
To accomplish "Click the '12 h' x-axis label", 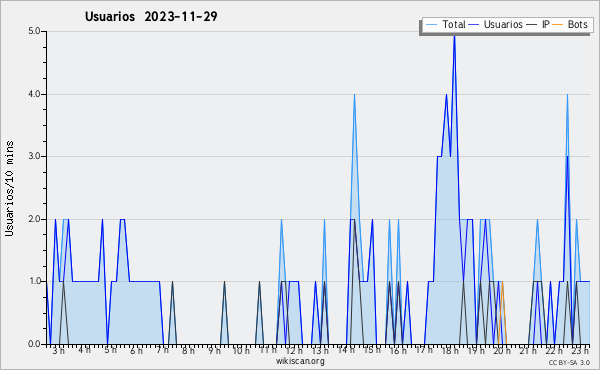I will (x=293, y=350).
